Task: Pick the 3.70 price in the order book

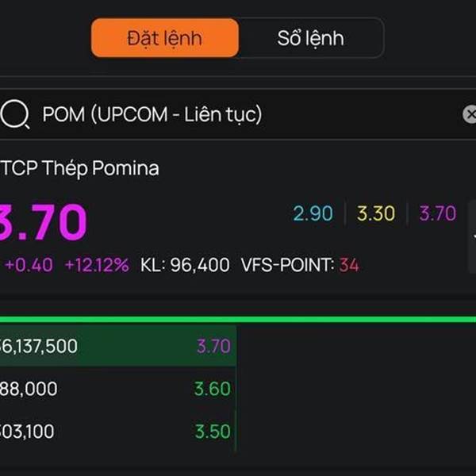Action: 213,347
